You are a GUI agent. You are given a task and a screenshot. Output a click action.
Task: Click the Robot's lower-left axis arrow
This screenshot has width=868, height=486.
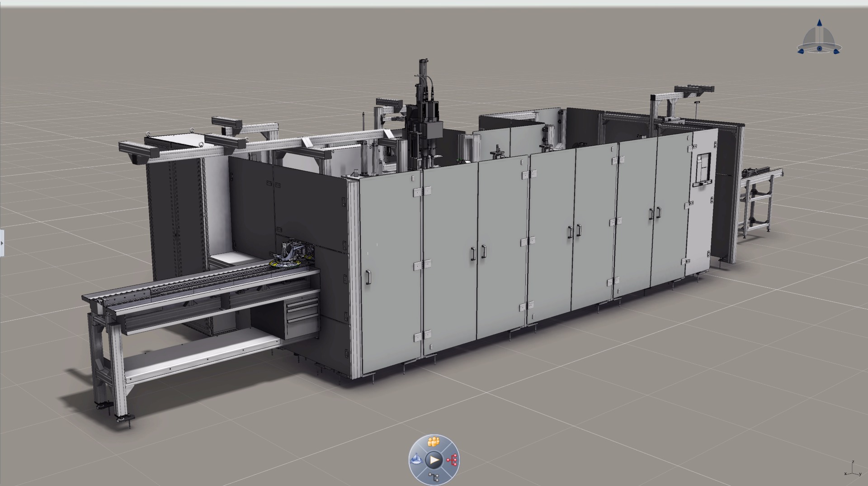[x=801, y=52]
